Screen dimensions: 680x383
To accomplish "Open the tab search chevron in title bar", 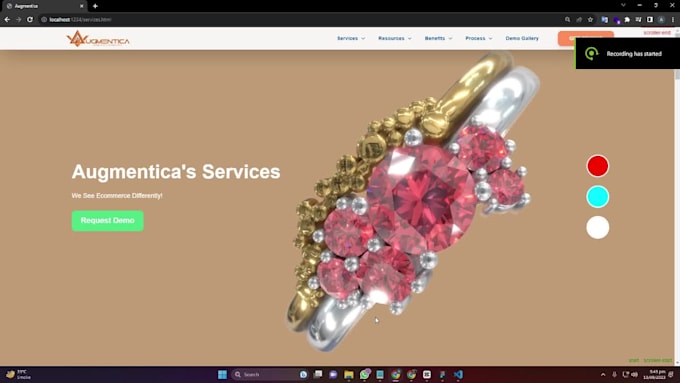I will (x=623, y=5).
